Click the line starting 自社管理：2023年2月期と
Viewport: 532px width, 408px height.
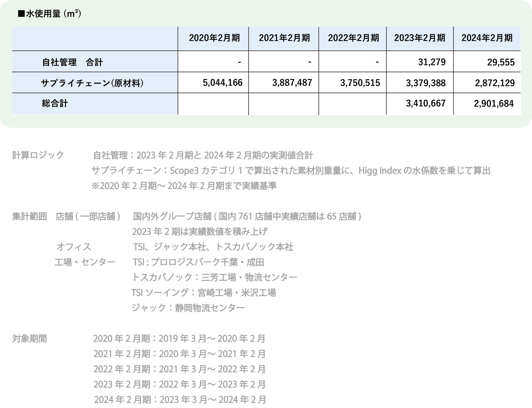click(203, 155)
